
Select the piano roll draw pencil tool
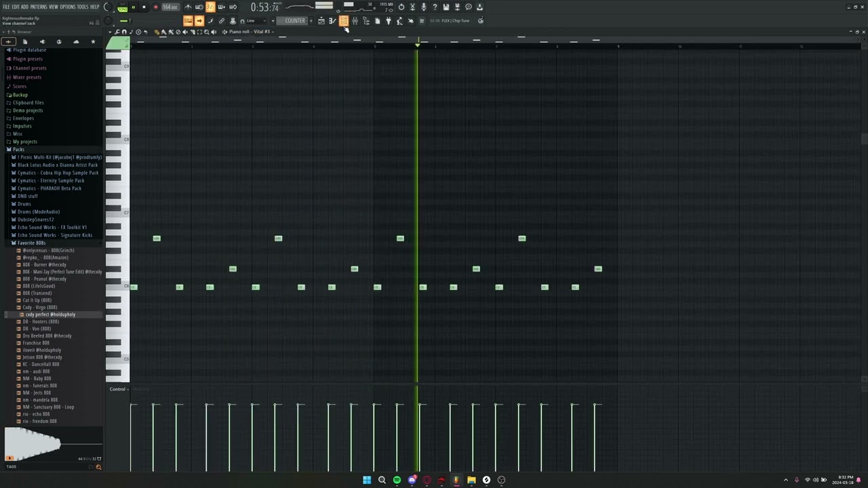click(x=156, y=32)
